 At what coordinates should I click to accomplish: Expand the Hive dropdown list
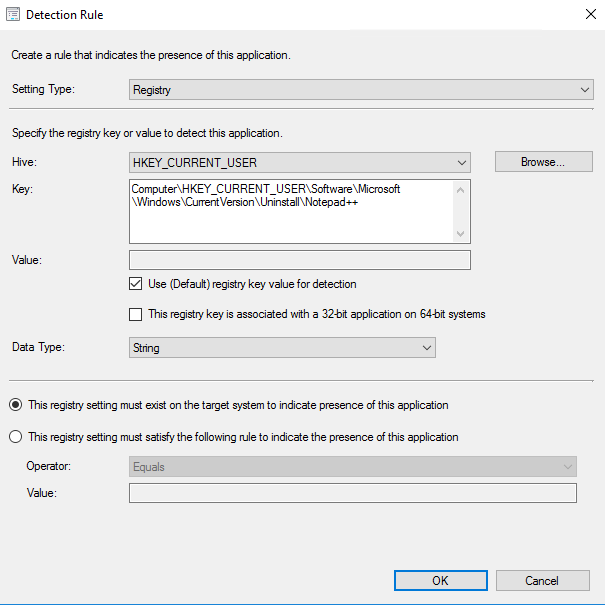[x=299, y=162]
